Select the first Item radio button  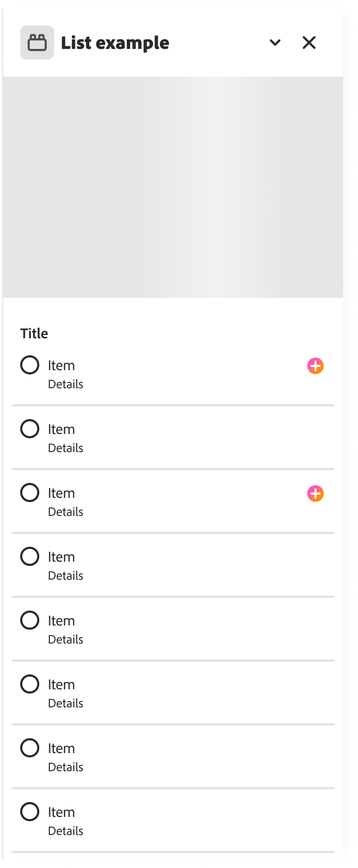(30, 365)
